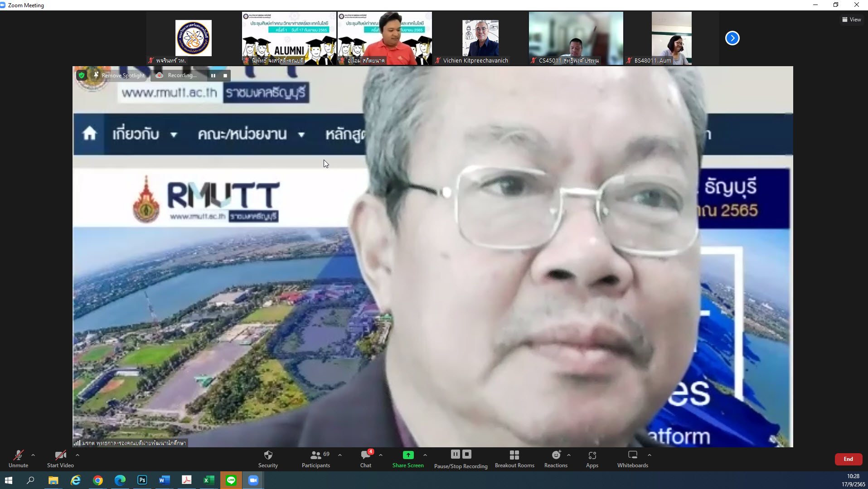This screenshot has width=868, height=489.
Task: Start Video camera
Action: (x=60, y=459)
